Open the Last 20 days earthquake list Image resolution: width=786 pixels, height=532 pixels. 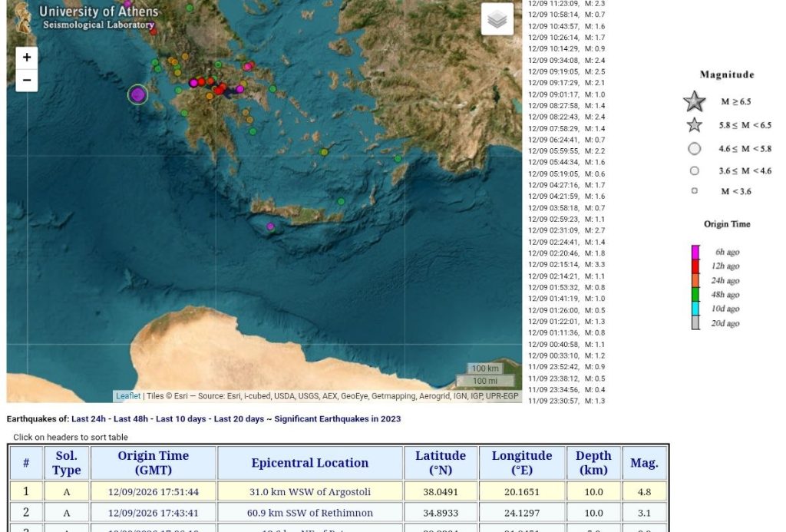tap(239, 418)
